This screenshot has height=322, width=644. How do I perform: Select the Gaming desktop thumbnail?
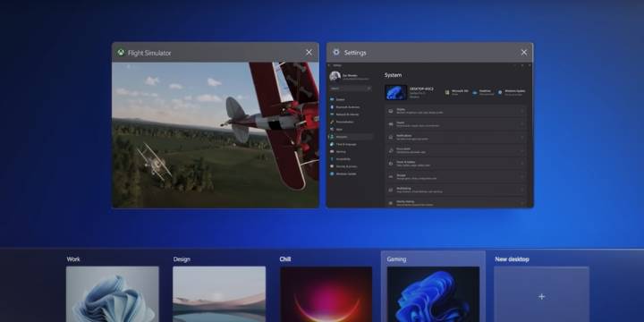pyautogui.click(x=433, y=293)
